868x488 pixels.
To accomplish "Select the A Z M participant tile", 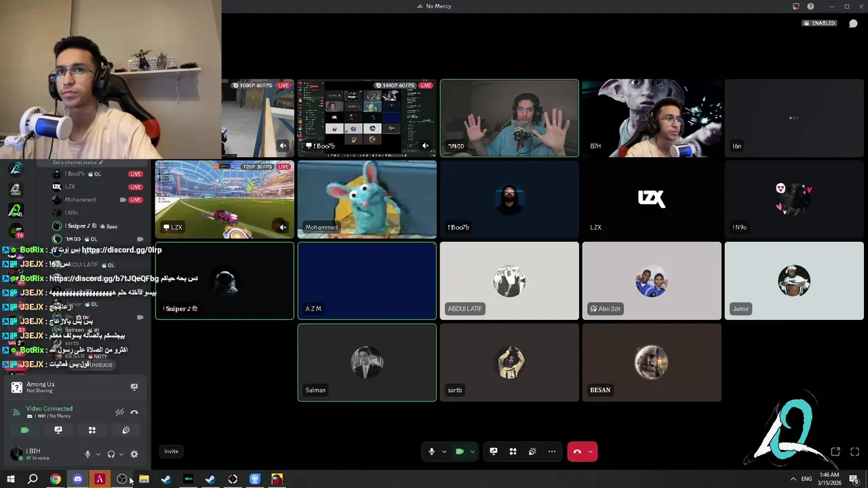I will [367, 281].
